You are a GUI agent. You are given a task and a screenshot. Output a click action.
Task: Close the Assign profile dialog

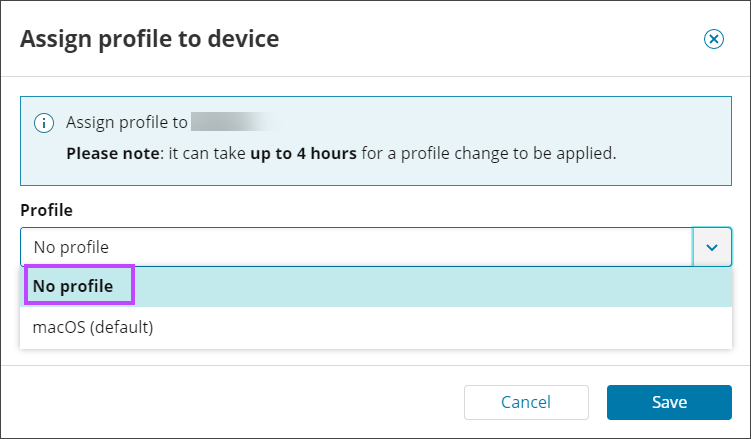[x=713, y=39]
